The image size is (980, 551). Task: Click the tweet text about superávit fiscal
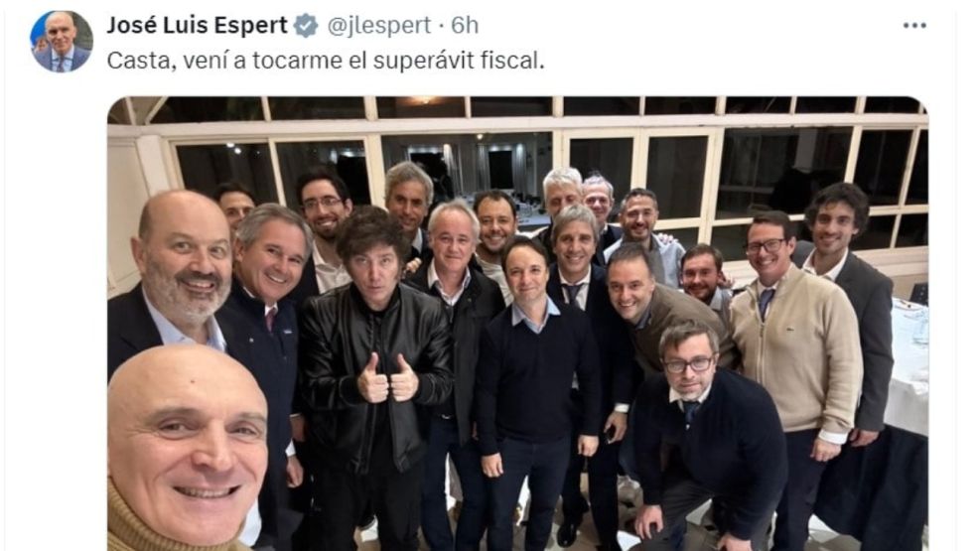(326, 61)
